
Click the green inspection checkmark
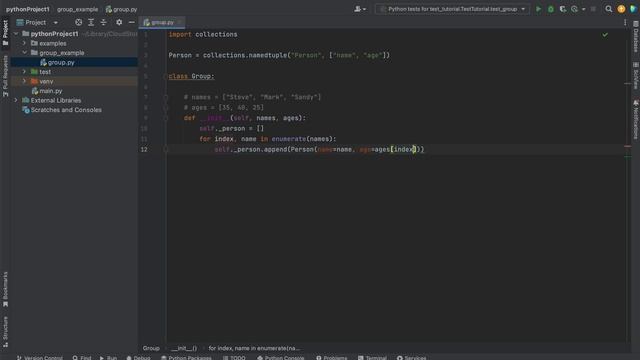coord(605,35)
